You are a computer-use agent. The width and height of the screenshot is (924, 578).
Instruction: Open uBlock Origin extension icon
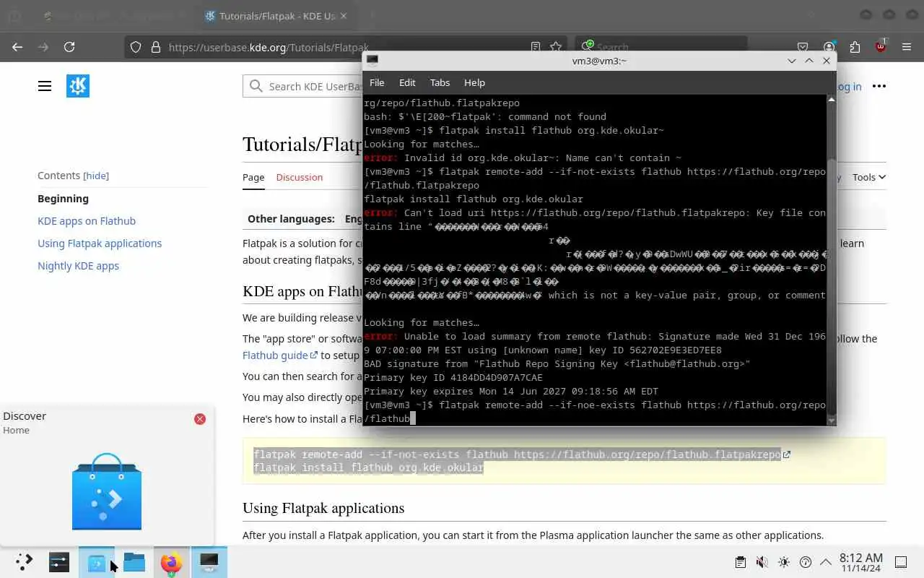[881, 46]
